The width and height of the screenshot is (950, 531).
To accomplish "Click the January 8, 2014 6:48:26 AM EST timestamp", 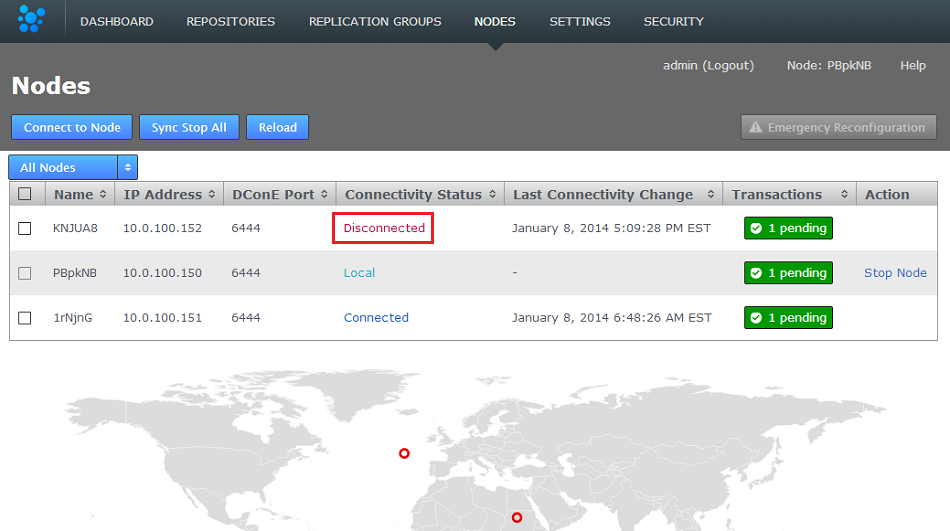I will coord(612,318).
